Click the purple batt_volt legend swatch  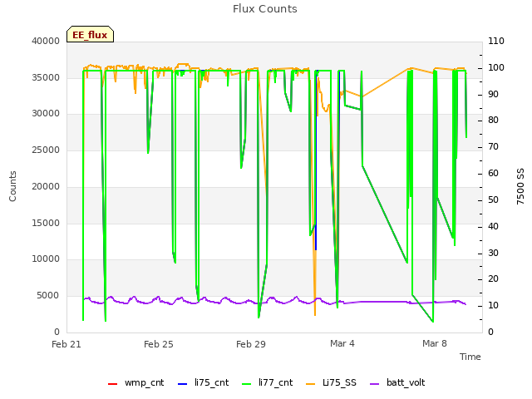click(374, 384)
